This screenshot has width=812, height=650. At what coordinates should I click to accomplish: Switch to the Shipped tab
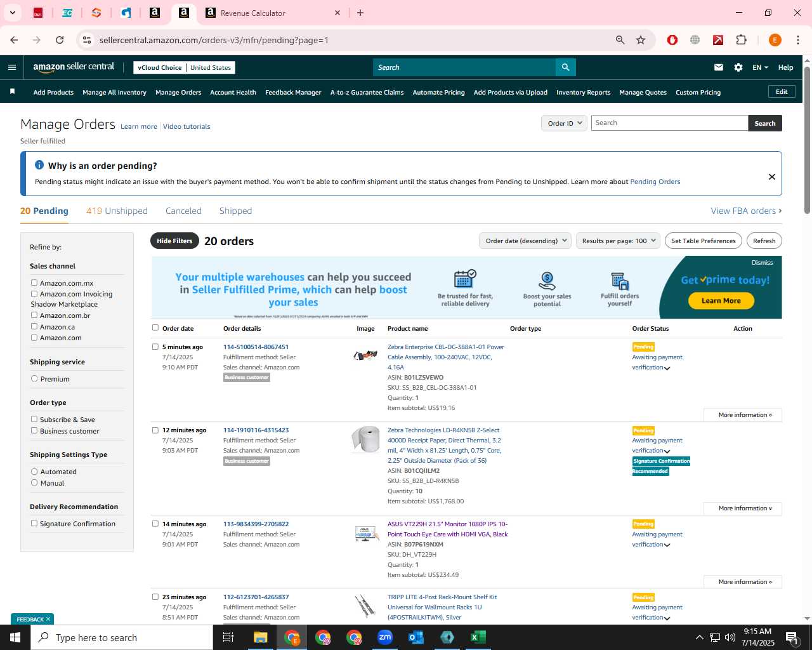[235, 211]
